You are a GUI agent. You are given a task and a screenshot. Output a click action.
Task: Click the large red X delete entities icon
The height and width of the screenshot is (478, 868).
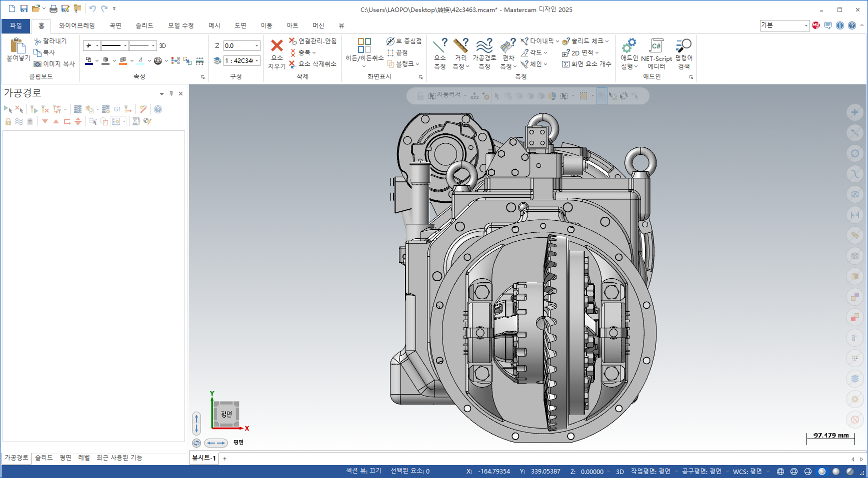point(276,45)
